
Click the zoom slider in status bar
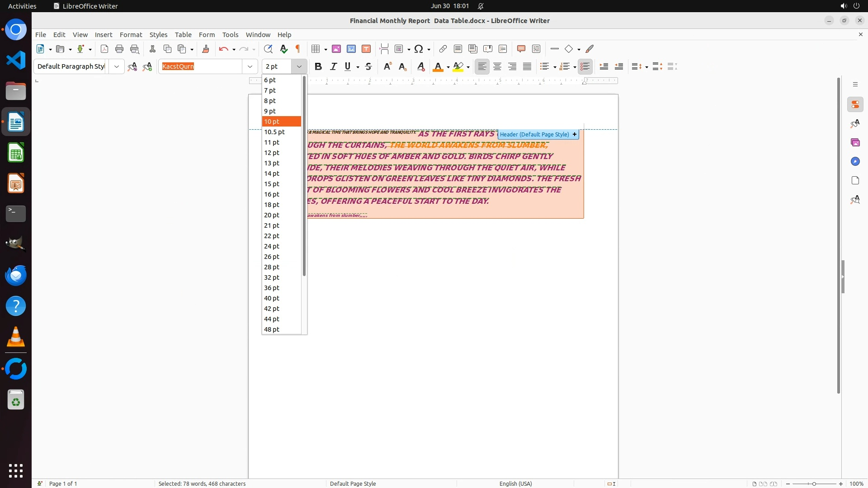pos(814,483)
